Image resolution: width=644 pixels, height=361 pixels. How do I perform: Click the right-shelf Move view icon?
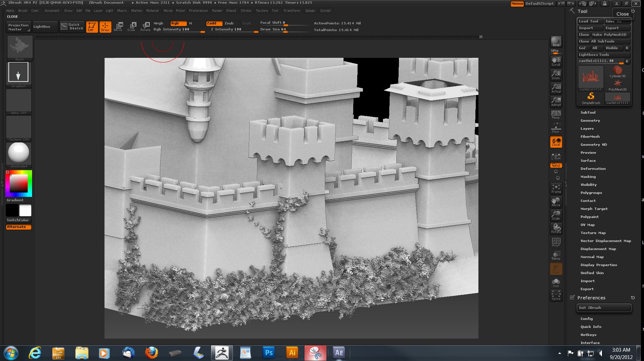pos(556,202)
